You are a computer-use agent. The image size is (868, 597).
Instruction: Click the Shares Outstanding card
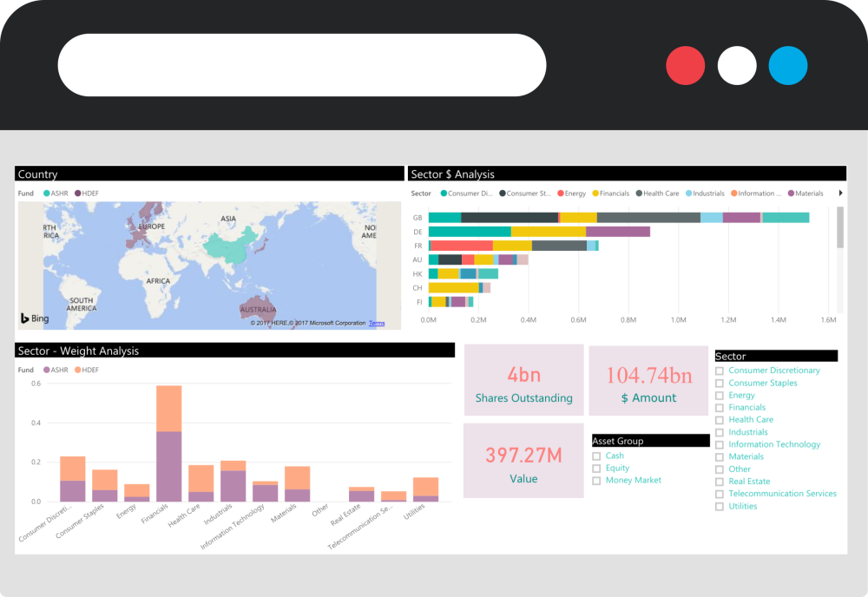tap(523, 380)
